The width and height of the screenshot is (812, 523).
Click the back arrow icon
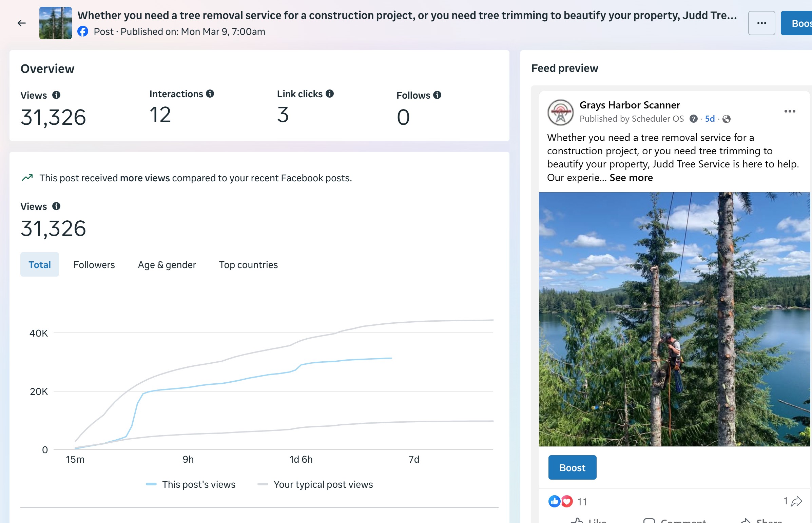tap(22, 23)
